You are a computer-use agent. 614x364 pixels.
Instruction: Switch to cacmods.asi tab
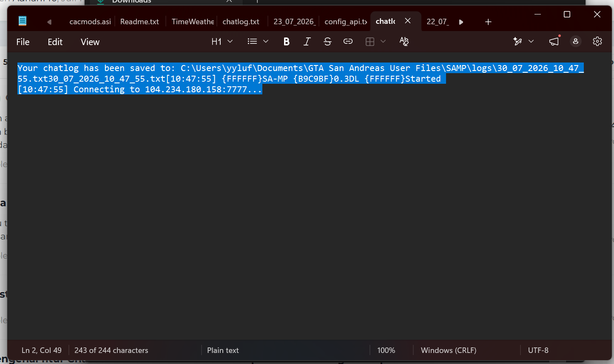(x=90, y=22)
